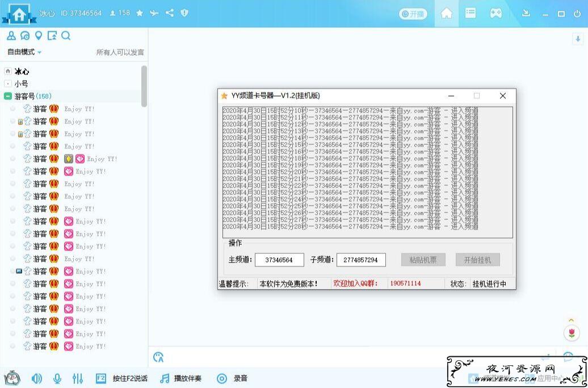Click log line for 15时52分10秒

(350, 111)
